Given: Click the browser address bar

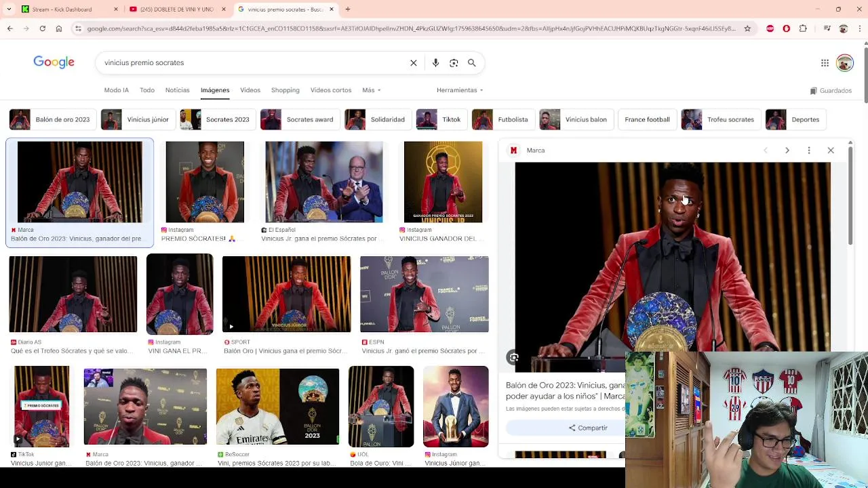Looking at the screenshot, I should [411, 28].
